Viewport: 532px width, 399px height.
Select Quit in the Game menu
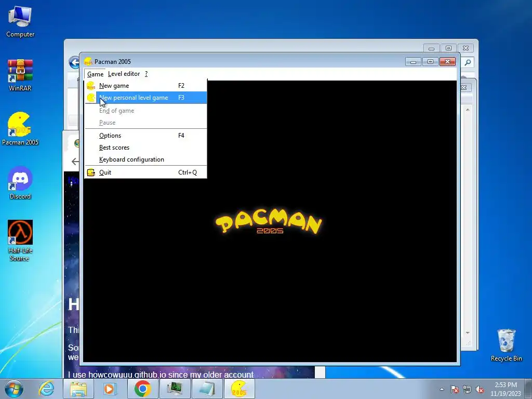[x=145, y=172]
